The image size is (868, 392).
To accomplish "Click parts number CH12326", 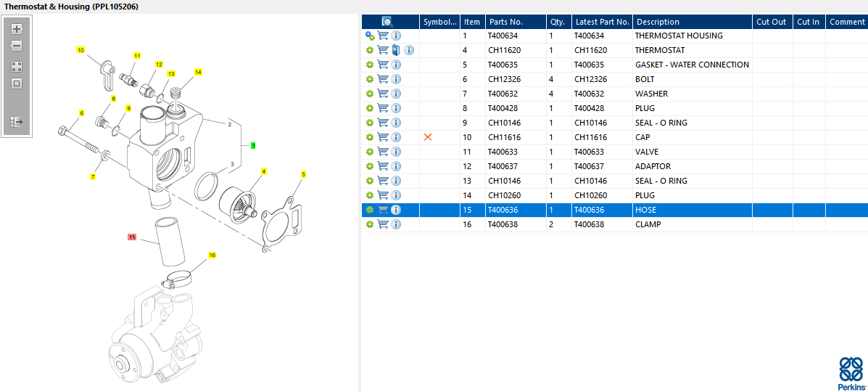I will (506, 79).
